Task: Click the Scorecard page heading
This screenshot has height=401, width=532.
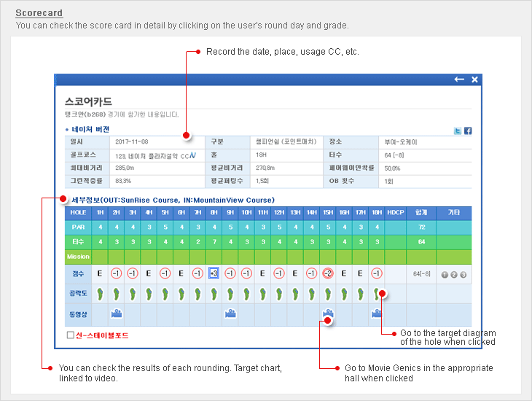Action: (x=39, y=13)
